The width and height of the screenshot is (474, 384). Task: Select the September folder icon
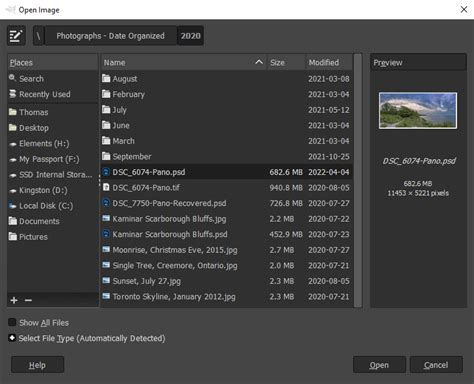106,156
